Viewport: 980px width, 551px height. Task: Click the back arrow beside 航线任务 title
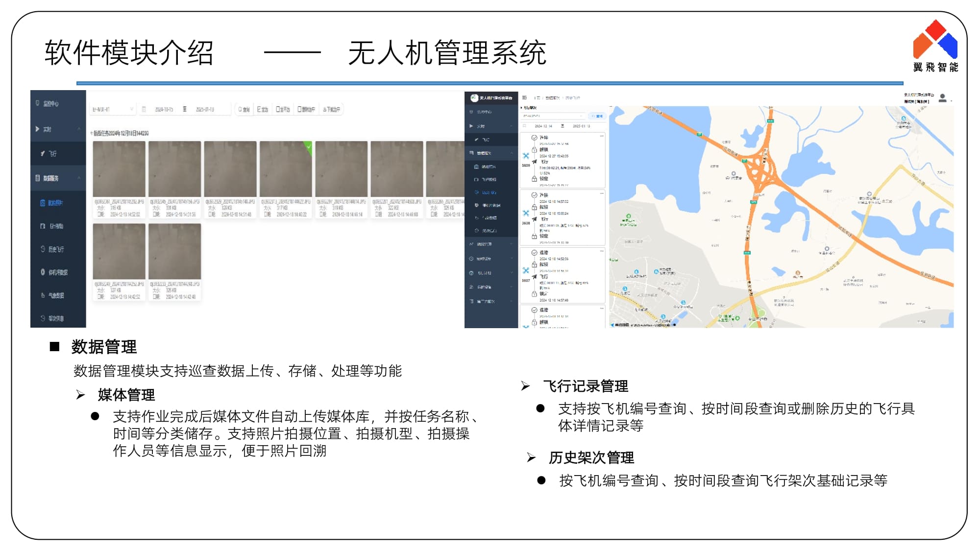92,133
